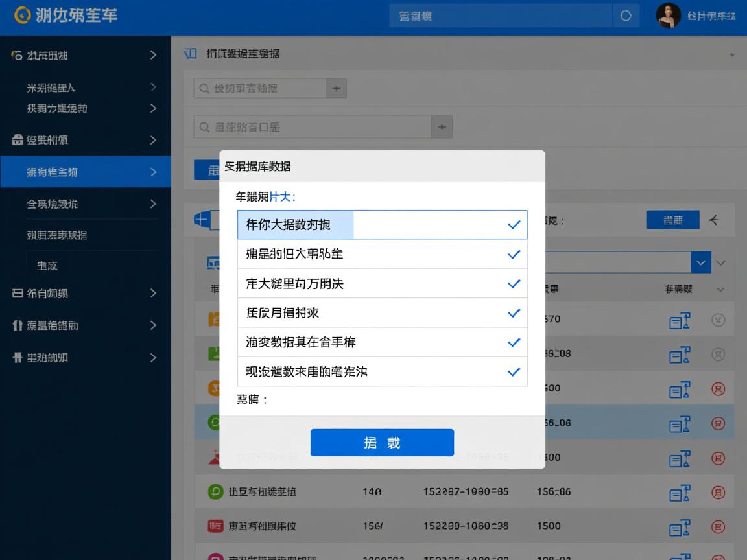Viewport: 747px width, 560px height.
Task: Click the circular refresh icon beside the top search bar
Action: [x=626, y=16]
